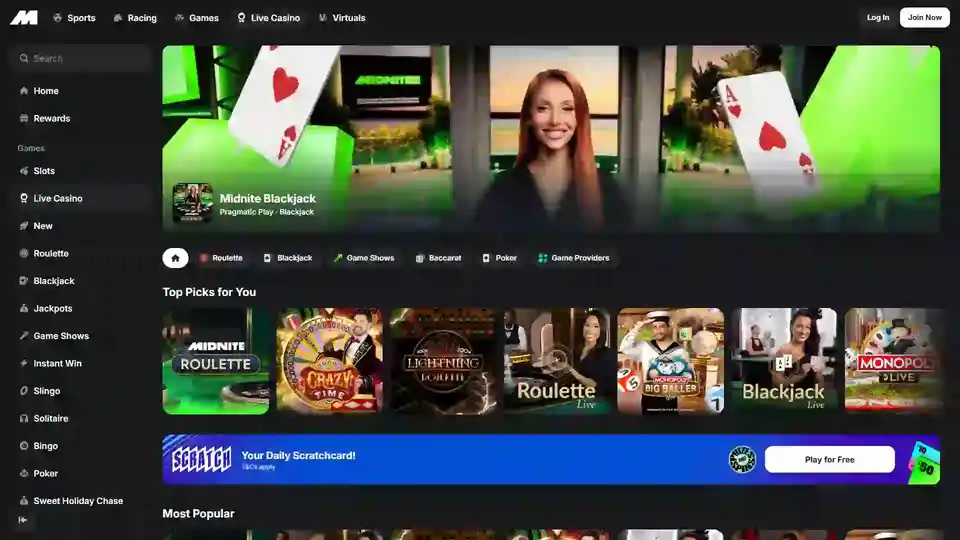Open the Monopoly Live game tile

tap(894, 361)
